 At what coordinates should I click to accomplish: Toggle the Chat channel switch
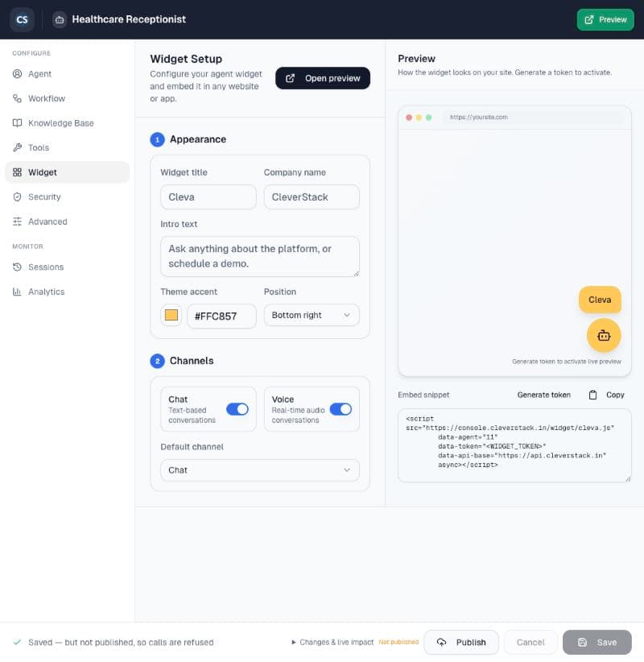[x=237, y=409]
